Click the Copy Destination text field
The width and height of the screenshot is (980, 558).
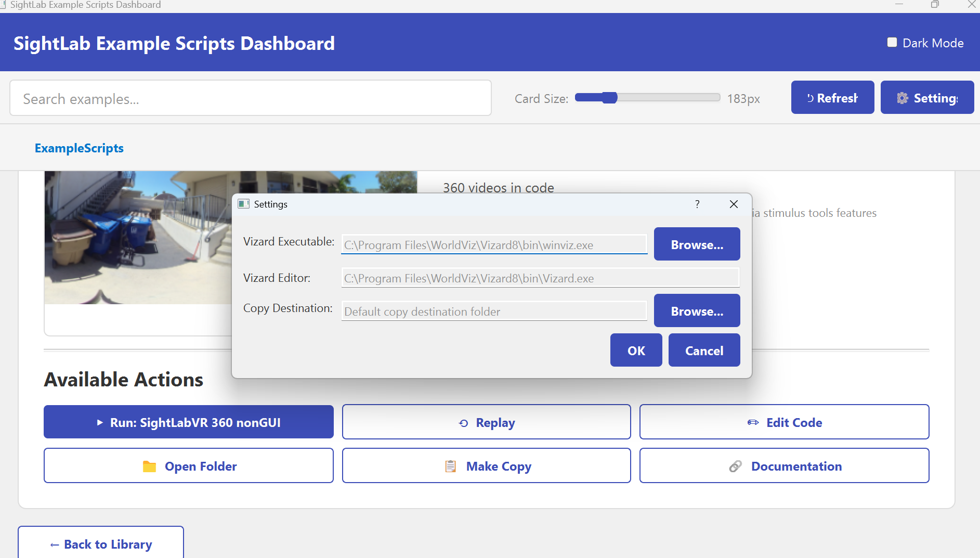coord(494,312)
